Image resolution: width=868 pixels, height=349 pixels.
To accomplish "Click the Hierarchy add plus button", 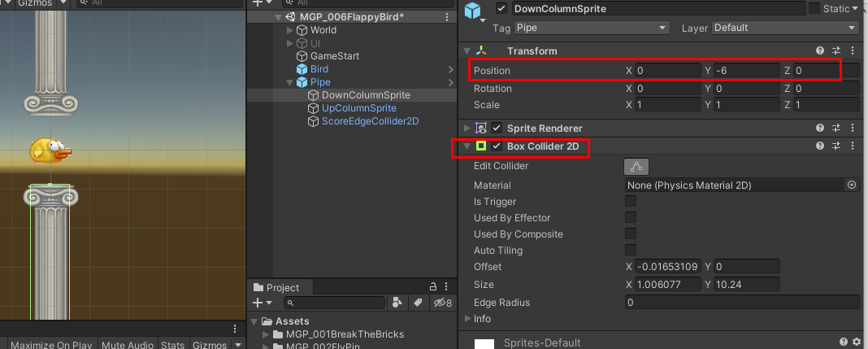I will tap(257, 2).
